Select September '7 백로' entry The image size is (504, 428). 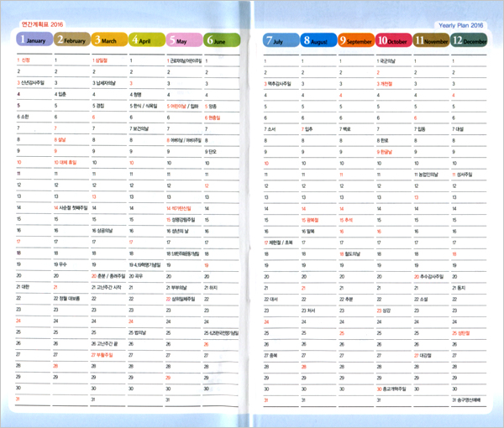pyautogui.click(x=345, y=129)
